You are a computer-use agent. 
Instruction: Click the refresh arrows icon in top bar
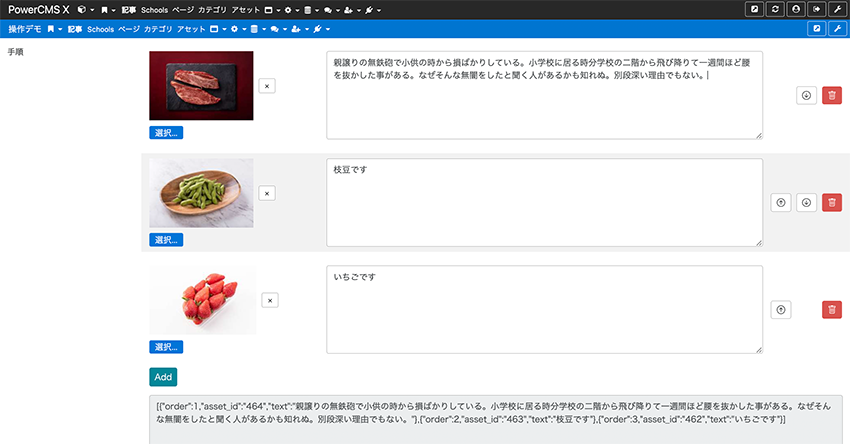point(775,9)
